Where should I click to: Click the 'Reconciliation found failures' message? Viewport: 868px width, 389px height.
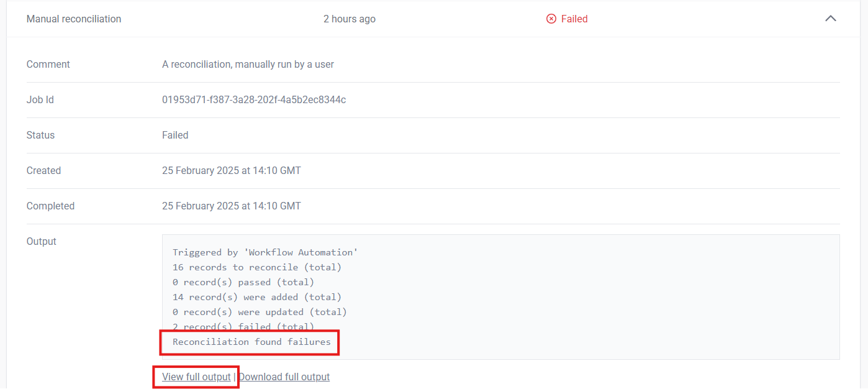point(251,342)
